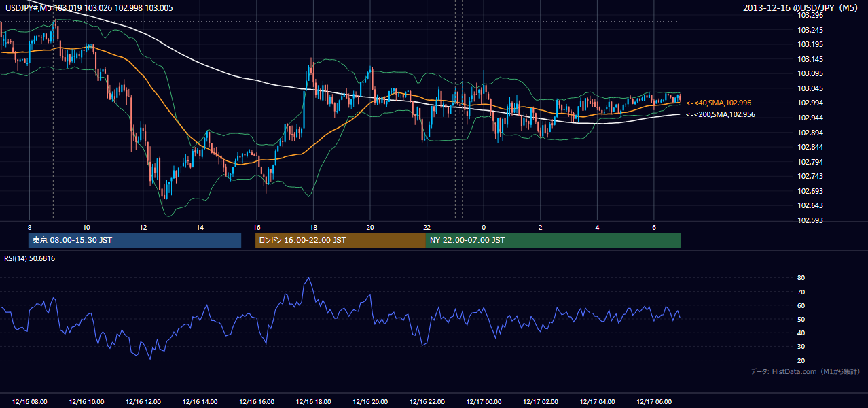868x408 pixels.
Task: Click hour label 2 under price chart
Action: click(x=541, y=227)
